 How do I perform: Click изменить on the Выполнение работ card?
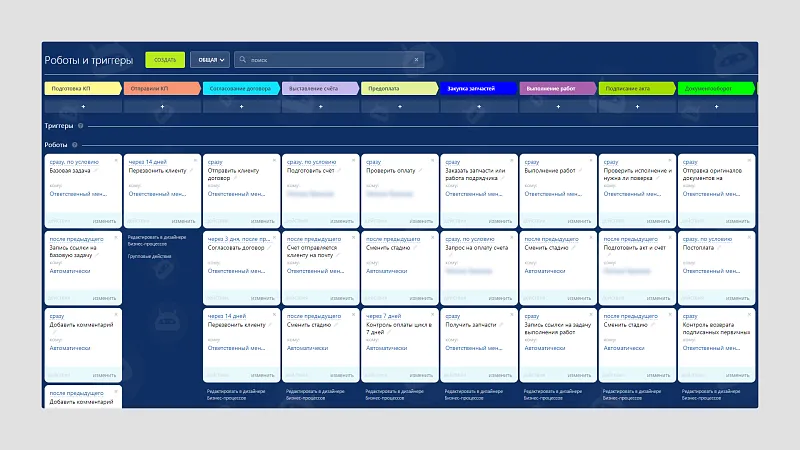coord(579,221)
